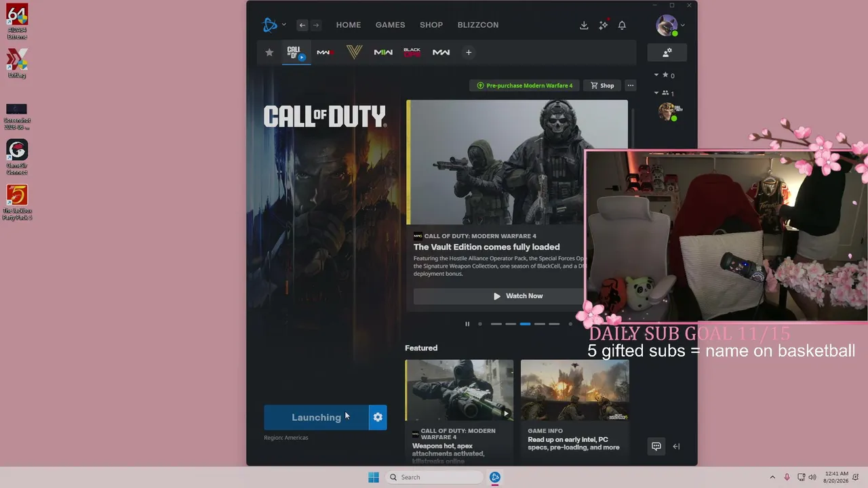Open the HOME tab
The height and width of the screenshot is (488, 868).
click(x=349, y=25)
